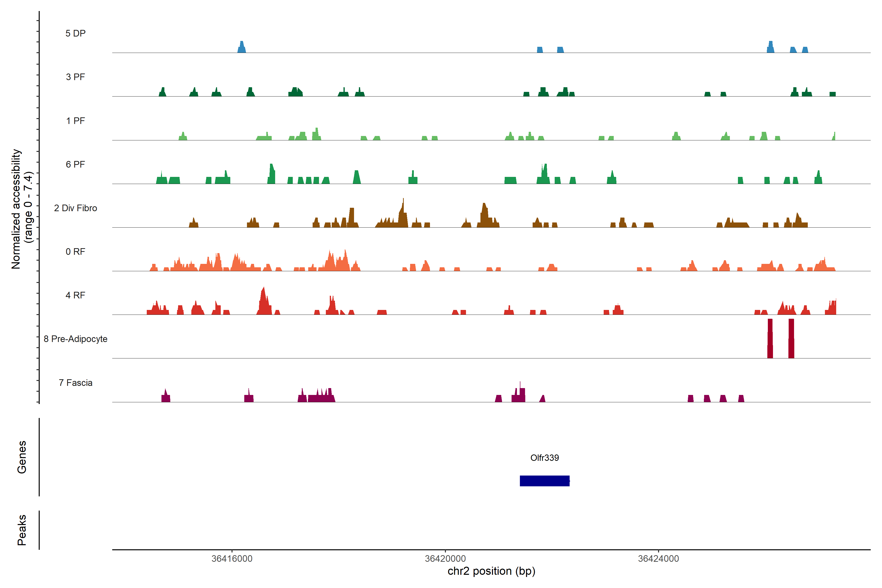Click the 4 RF track label
This screenshot has height=588, width=882.
point(75,295)
